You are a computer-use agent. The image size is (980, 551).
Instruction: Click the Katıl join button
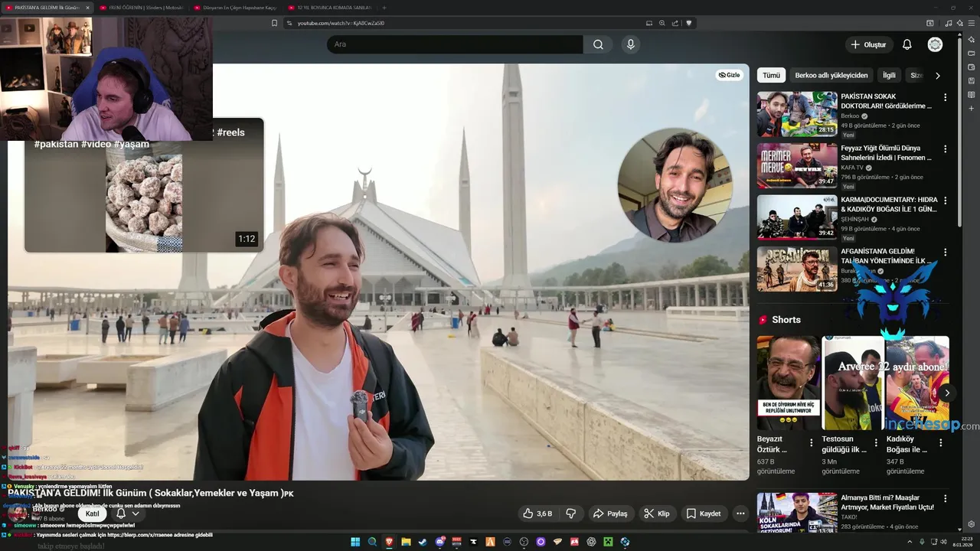(92, 514)
